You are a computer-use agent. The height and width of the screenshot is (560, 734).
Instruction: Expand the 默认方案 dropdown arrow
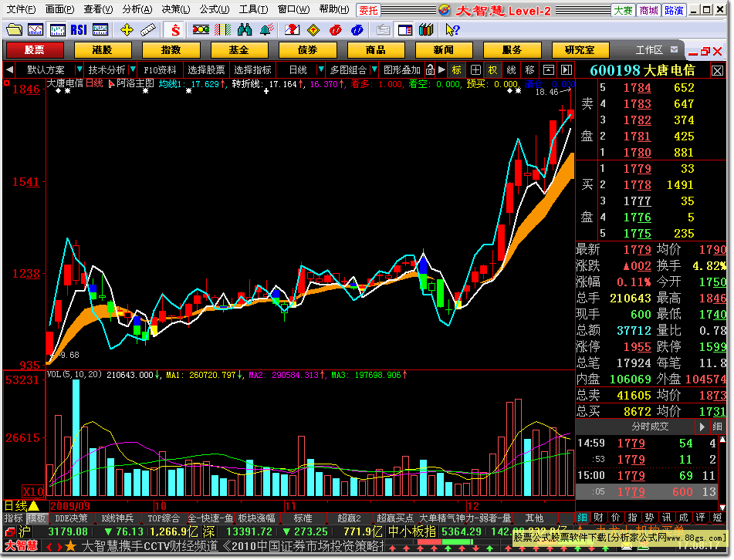(79, 70)
